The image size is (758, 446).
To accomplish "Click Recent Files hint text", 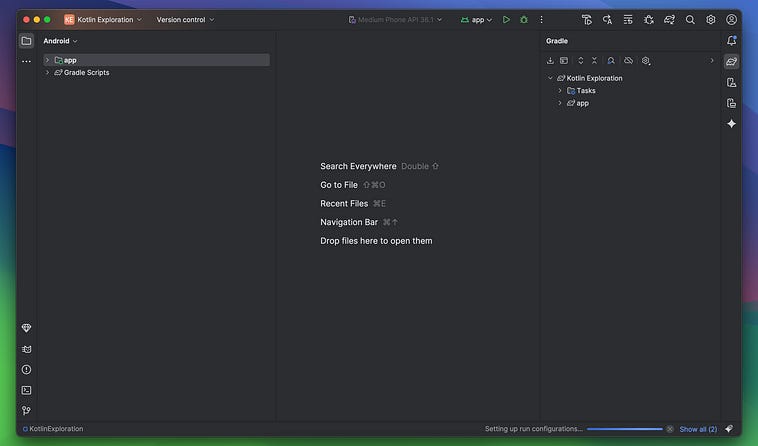I will pyautogui.click(x=344, y=203).
